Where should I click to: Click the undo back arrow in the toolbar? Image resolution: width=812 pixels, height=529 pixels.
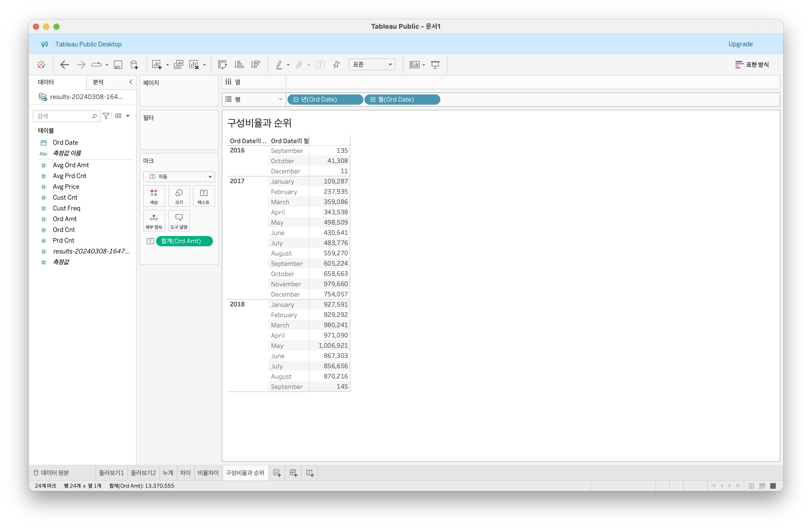(x=64, y=64)
